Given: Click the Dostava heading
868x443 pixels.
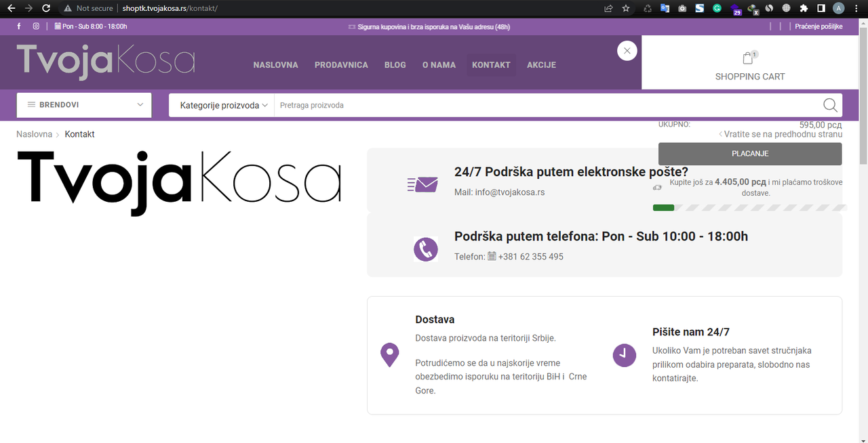Looking at the screenshot, I should (x=435, y=319).
